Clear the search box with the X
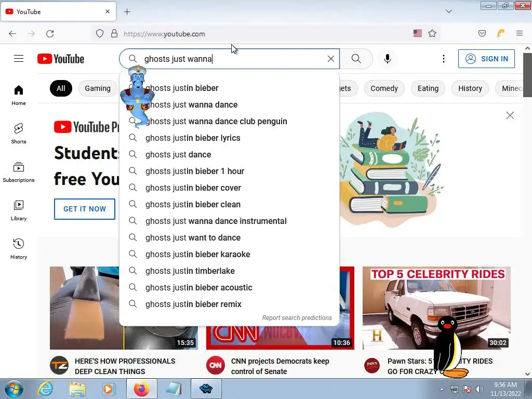The height and width of the screenshot is (399, 532). (331, 59)
